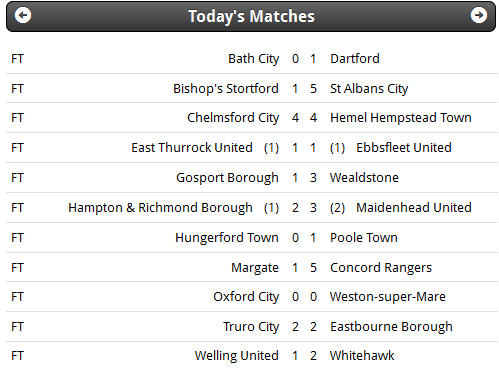Open Concord Rangers team page
The image size is (499, 377).
pos(381,268)
